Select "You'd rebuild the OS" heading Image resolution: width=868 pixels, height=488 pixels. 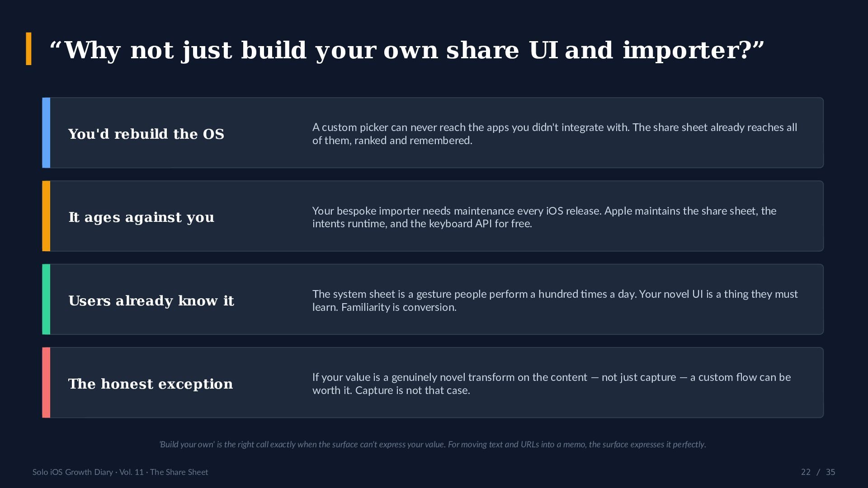coord(146,134)
